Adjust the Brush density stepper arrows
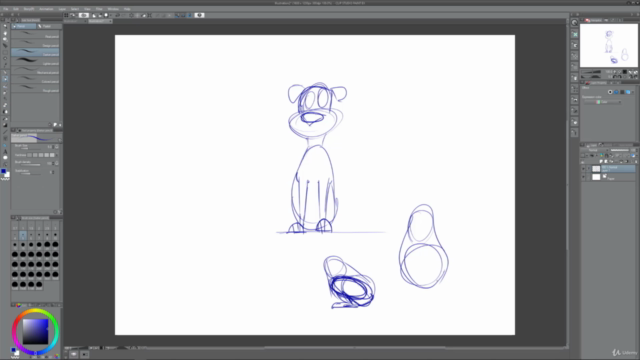This screenshot has height=360, width=640. pos(53,163)
